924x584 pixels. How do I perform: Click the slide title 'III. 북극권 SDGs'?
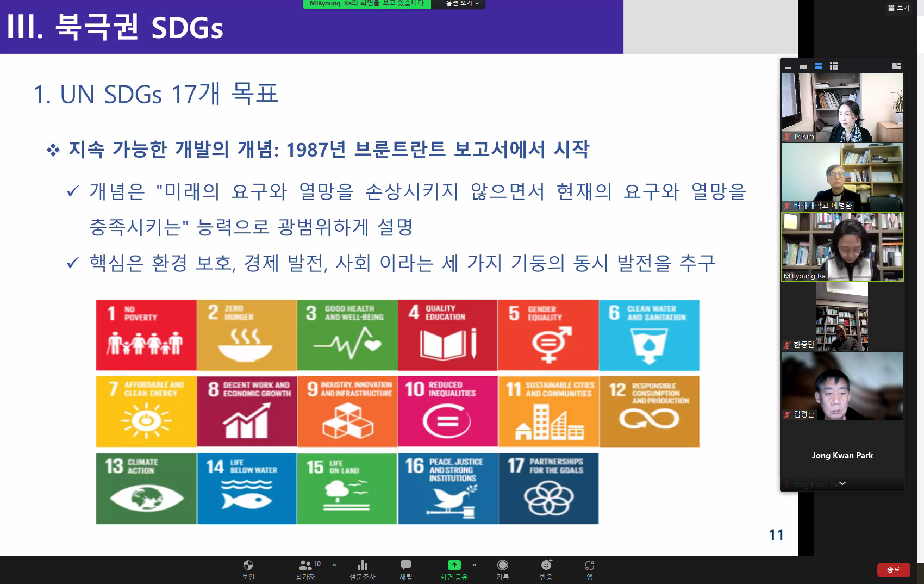115,27
